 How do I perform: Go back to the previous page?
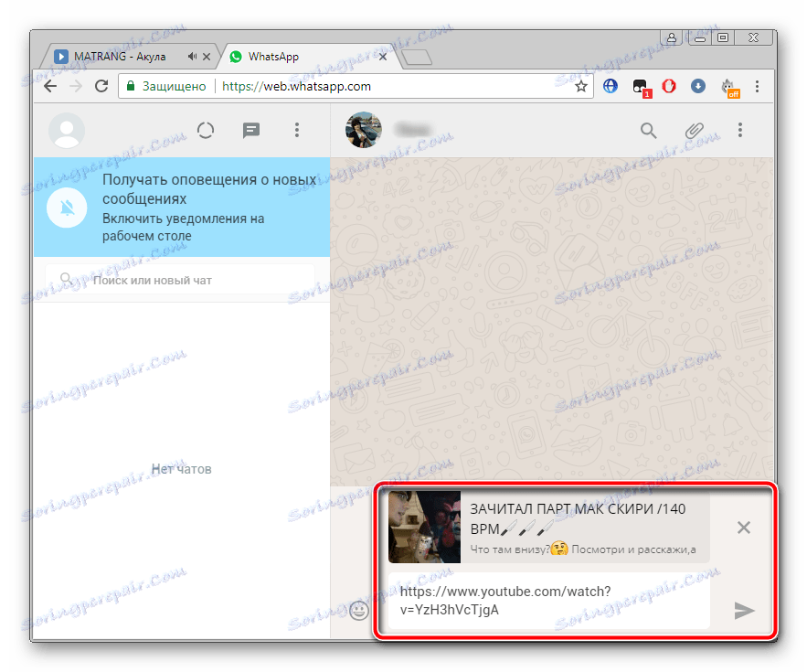(50, 86)
